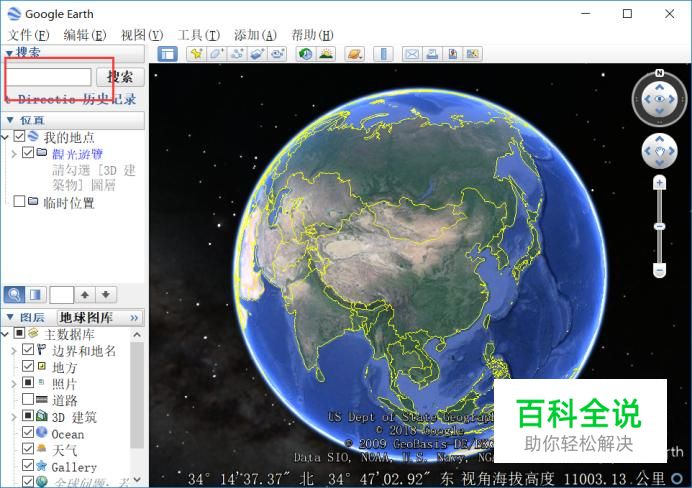Toggle the 主数据库 checkbox

(x=19, y=333)
